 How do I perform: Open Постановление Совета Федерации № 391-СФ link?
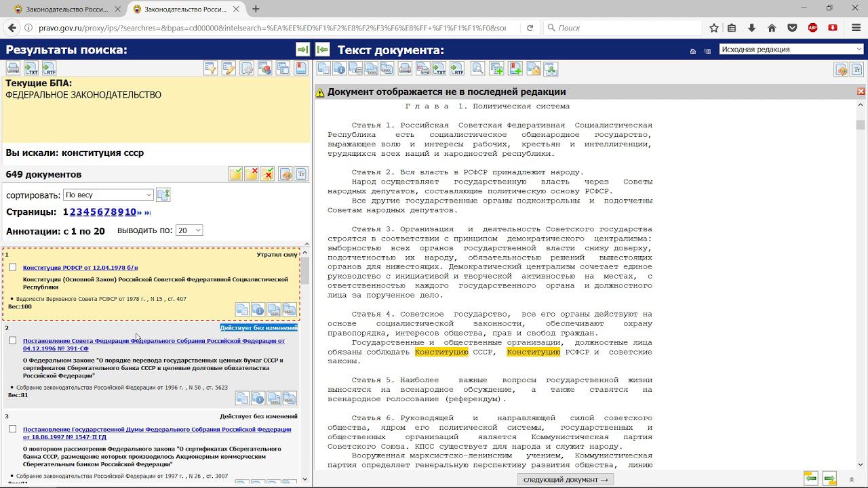(154, 344)
